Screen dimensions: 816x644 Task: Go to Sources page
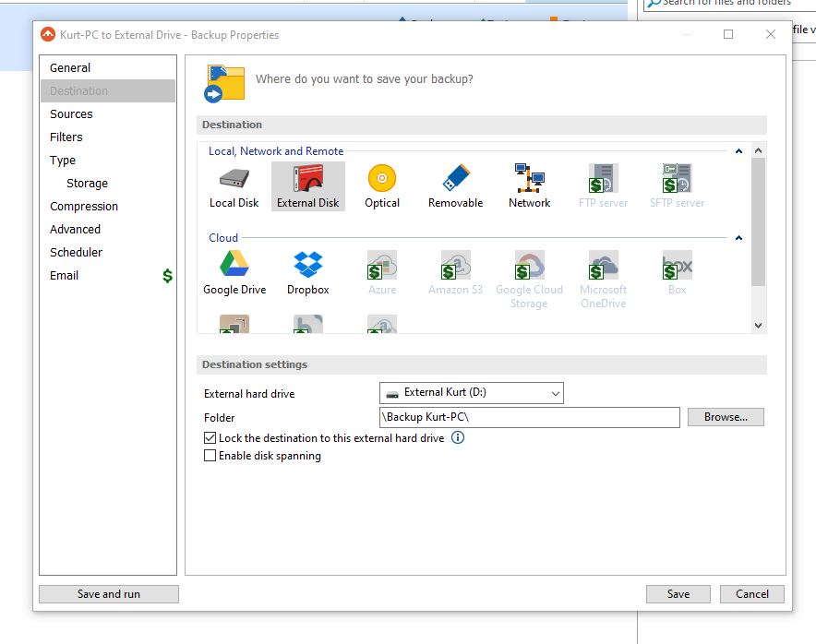[x=108, y=113]
